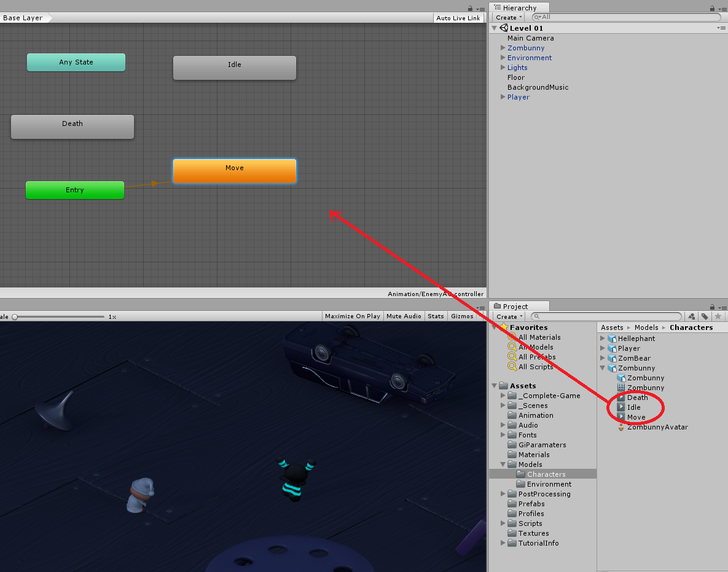The width and height of the screenshot is (728, 572).
Task: Expand the Move animation clip
Action: pyautogui.click(x=621, y=417)
